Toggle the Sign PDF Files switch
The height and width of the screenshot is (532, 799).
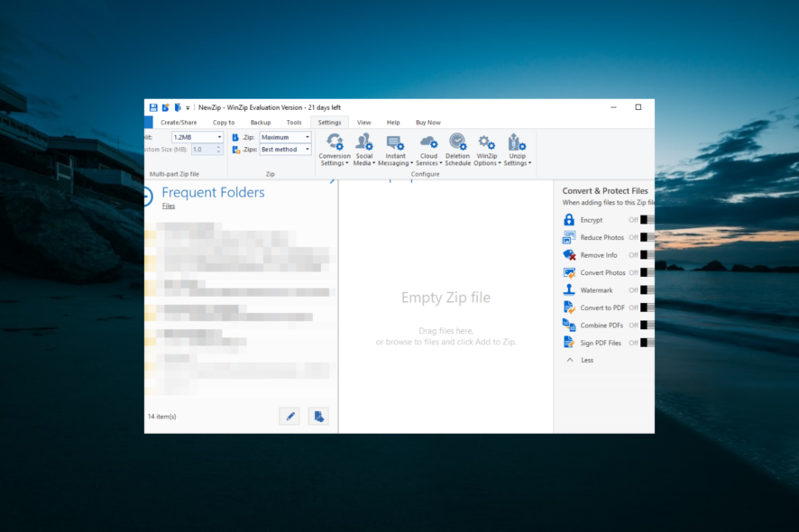(647, 343)
